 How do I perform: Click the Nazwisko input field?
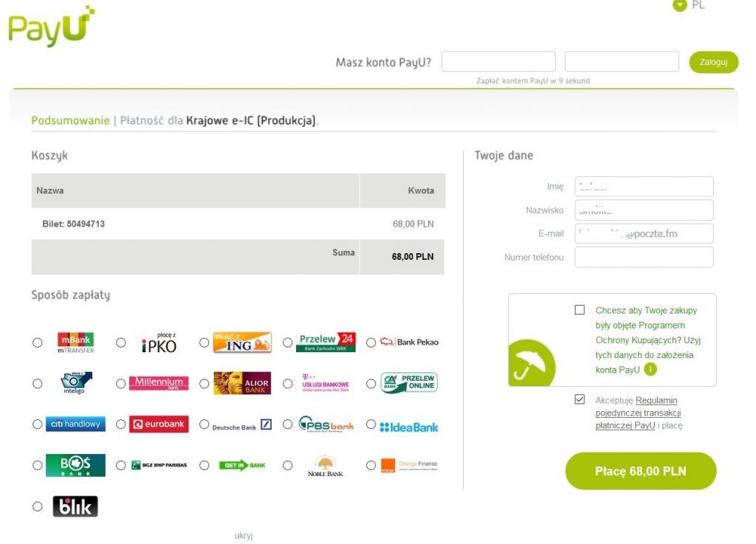click(644, 210)
